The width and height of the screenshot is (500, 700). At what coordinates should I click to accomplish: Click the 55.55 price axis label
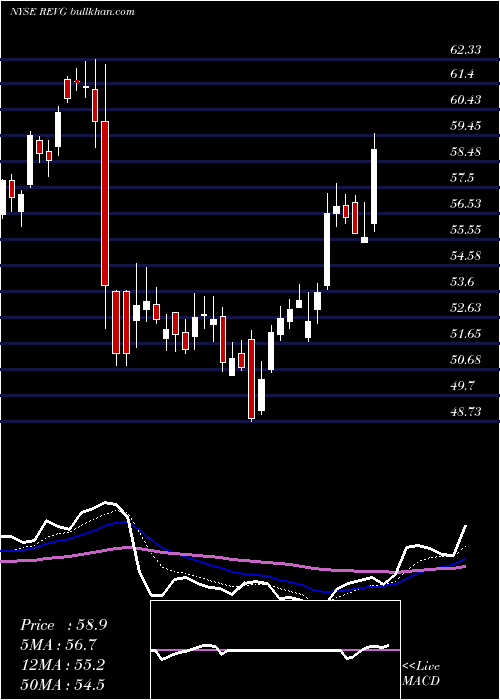466,230
